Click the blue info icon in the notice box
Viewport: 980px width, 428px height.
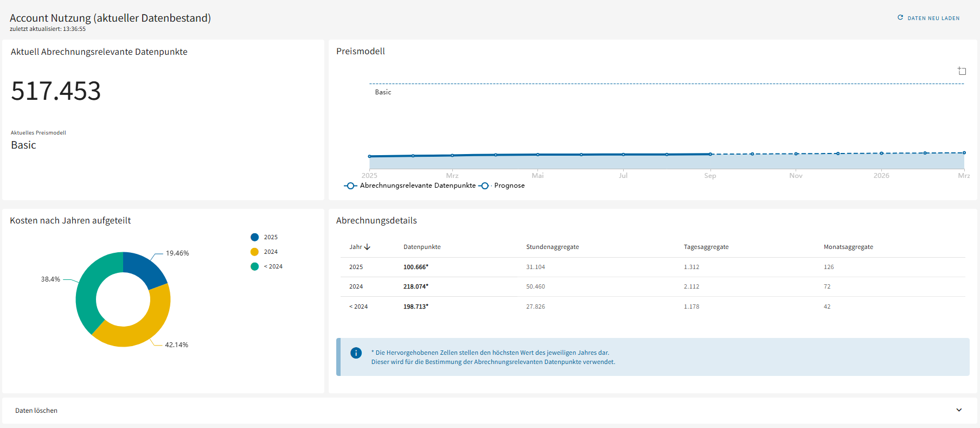coord(356,353)
